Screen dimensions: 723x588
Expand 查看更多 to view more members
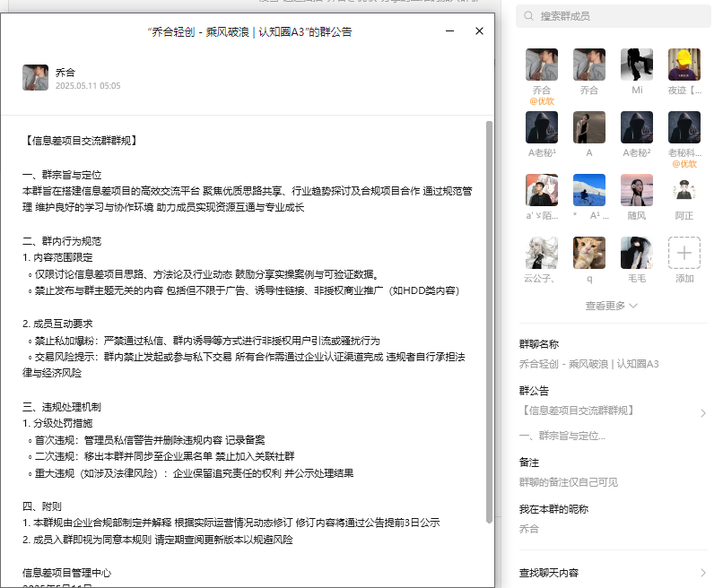pyautogui.click(x=612, y=306)
